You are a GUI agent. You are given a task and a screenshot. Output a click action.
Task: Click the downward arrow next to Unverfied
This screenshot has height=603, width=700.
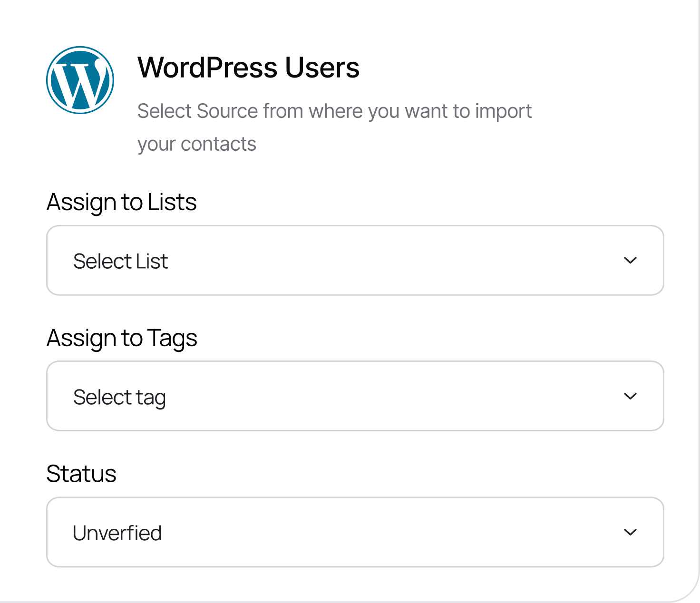click(x=630, y=532)
